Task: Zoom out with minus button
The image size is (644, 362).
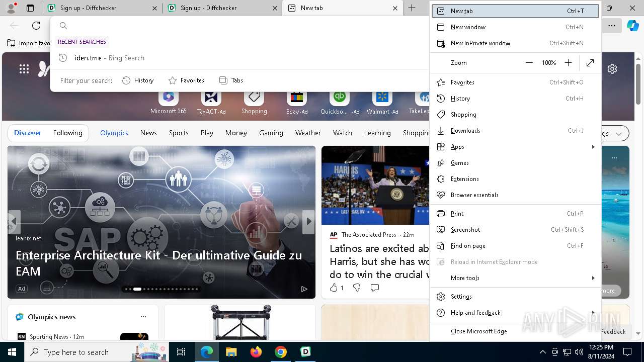Action: 529,63
